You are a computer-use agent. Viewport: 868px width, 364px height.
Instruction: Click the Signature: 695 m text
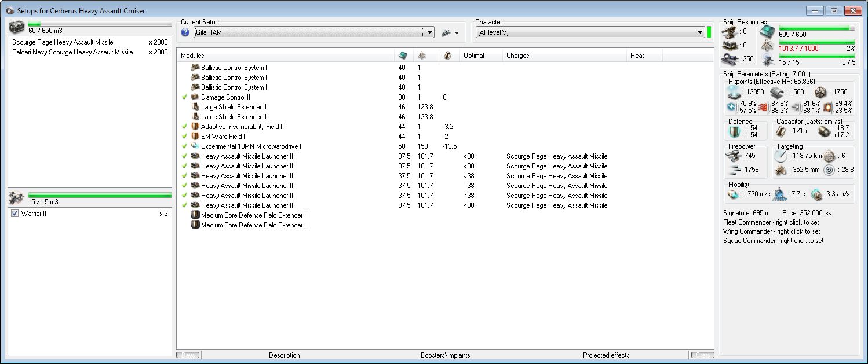746,213
